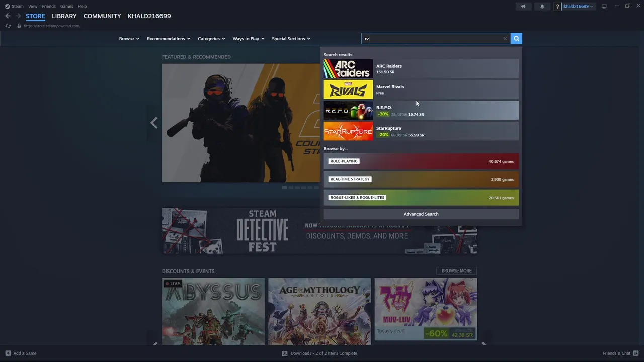The height and width of the screenshot is (362, 644).
Task: Open the View menu
Action: coord(33,6)
